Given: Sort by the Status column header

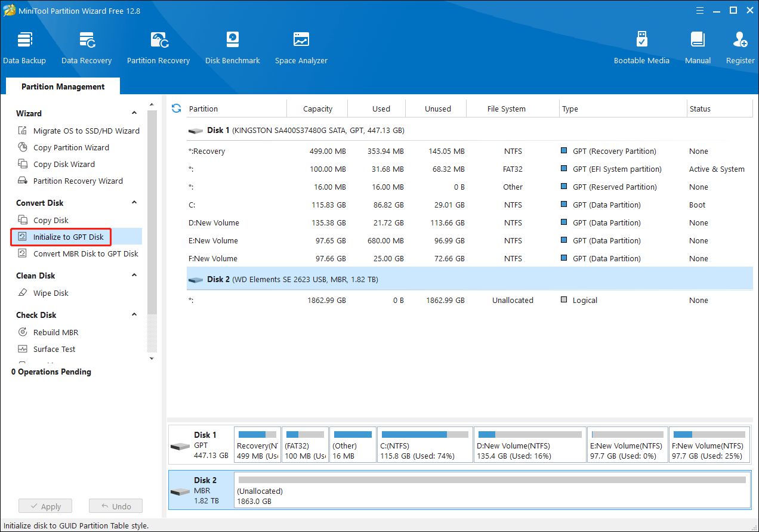Looking at the screenshot, I should click(x=720, y=109).
